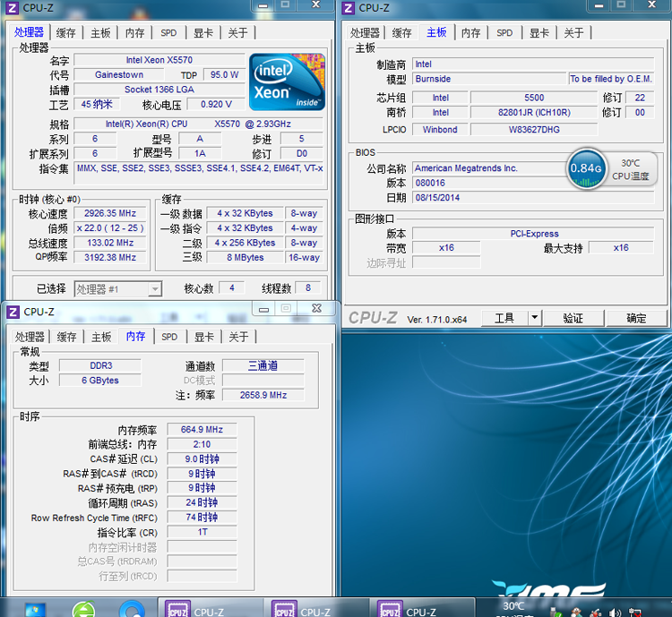Image resolution: width=672 pixels, height=617 pixels.
Task: Click the 30°C CPU温度 floating widget
Action: point(631,169)
